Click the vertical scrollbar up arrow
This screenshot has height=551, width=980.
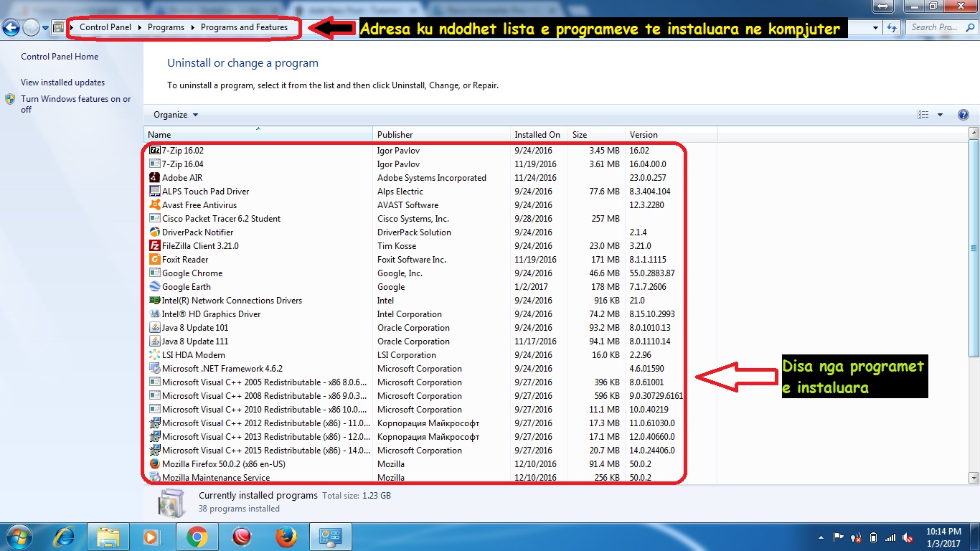[x=974, y=133]
